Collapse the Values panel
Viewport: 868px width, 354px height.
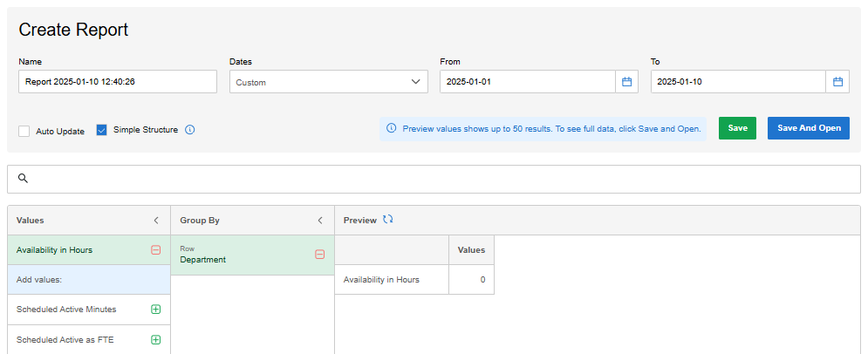tap(156, 220)
